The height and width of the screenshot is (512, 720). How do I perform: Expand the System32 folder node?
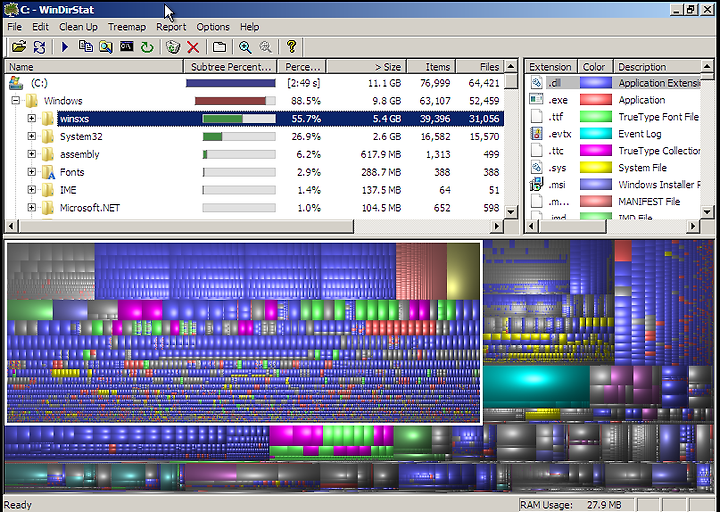click(31, 136)
